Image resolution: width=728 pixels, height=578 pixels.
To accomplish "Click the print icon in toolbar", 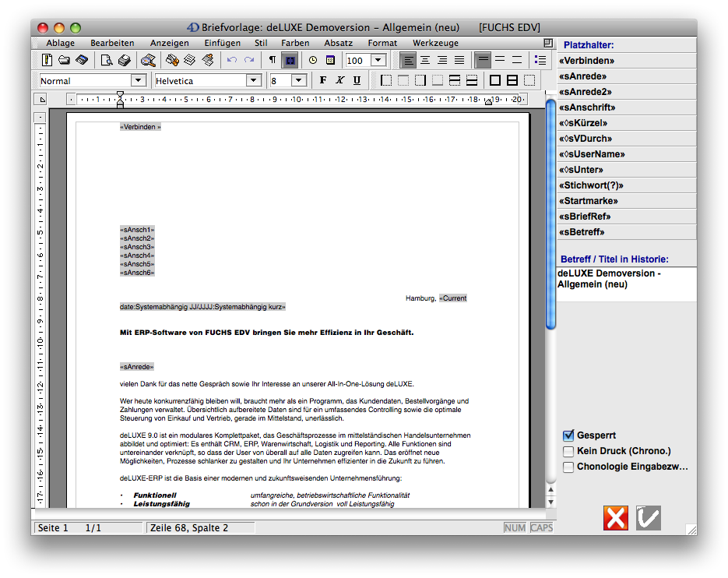I will click(123, 60).
